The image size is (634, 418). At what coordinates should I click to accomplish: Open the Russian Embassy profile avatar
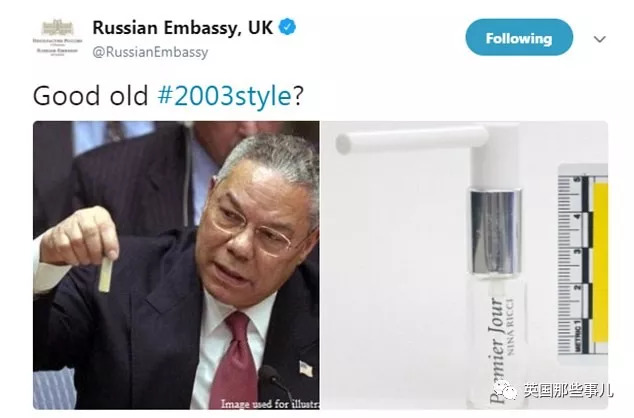[57, 38]
